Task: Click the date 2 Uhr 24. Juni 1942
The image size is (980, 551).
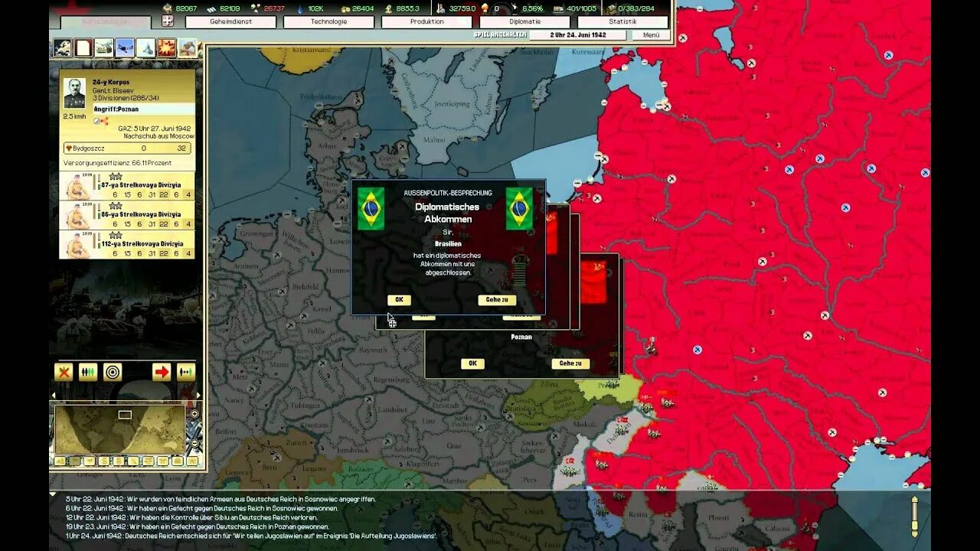Action: [x=577, y=35]
